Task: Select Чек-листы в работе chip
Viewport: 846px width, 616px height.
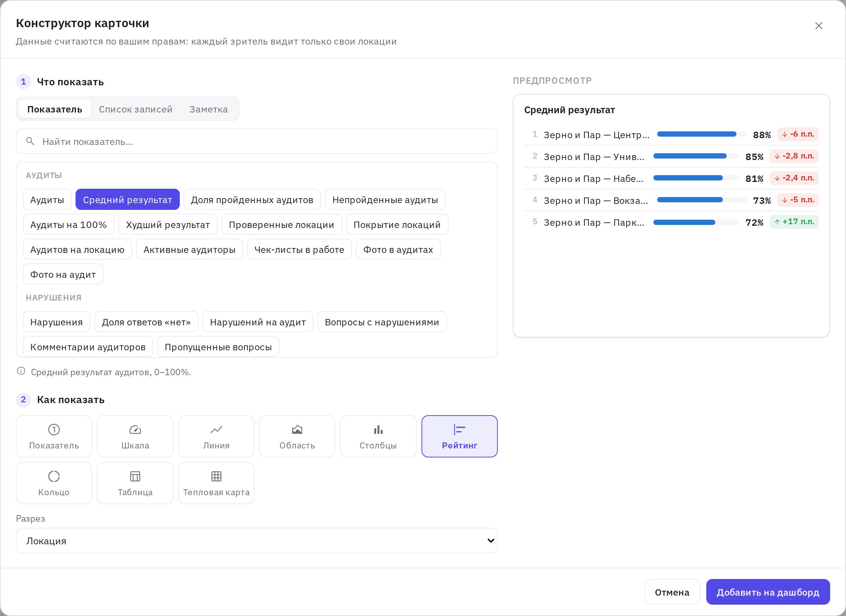Action: (299, 249)
